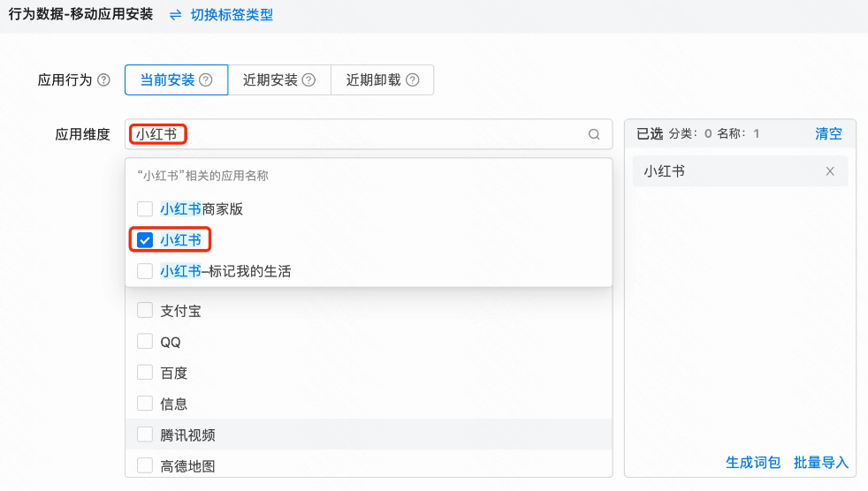
Task: Switch to the 近期卸载 tab
Action: pos(382,80)
